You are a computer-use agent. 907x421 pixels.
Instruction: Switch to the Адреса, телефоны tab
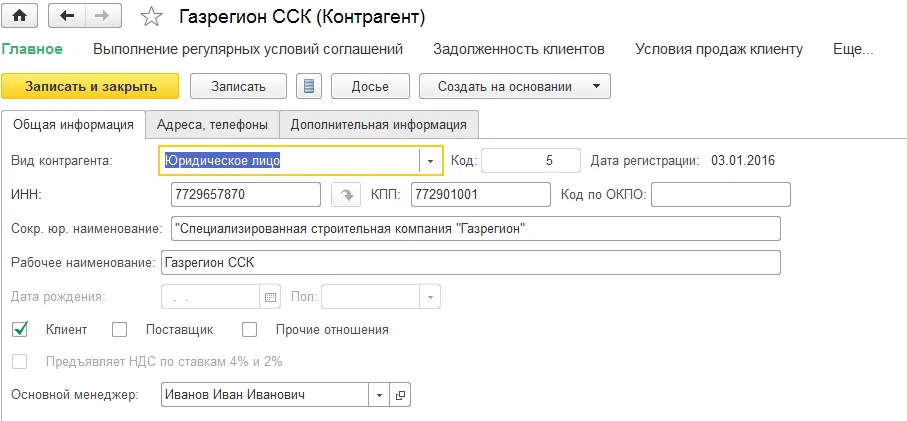click(212, 125)
